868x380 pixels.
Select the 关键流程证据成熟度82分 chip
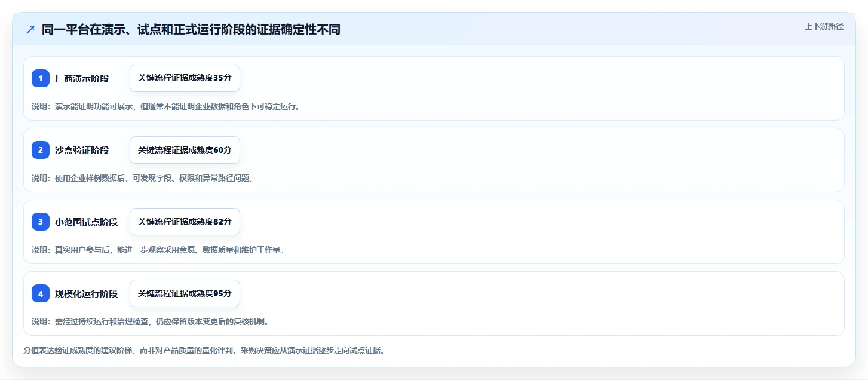click(x=185, y=222)
